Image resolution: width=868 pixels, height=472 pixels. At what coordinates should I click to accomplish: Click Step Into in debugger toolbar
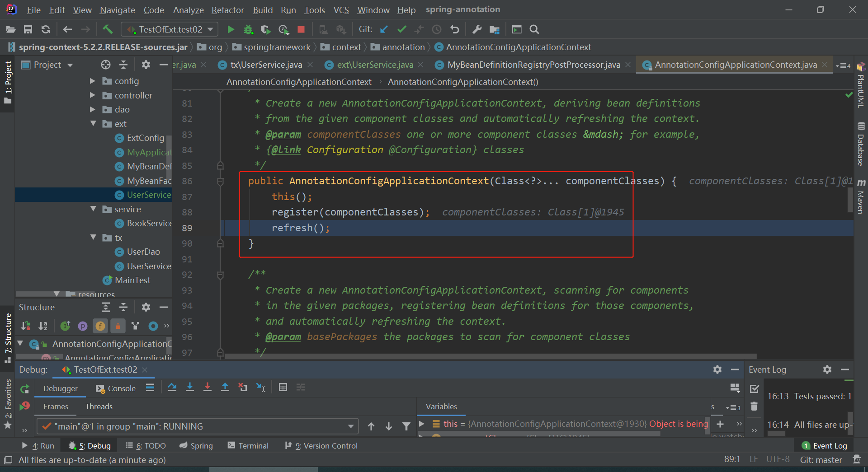coord(190,388)
